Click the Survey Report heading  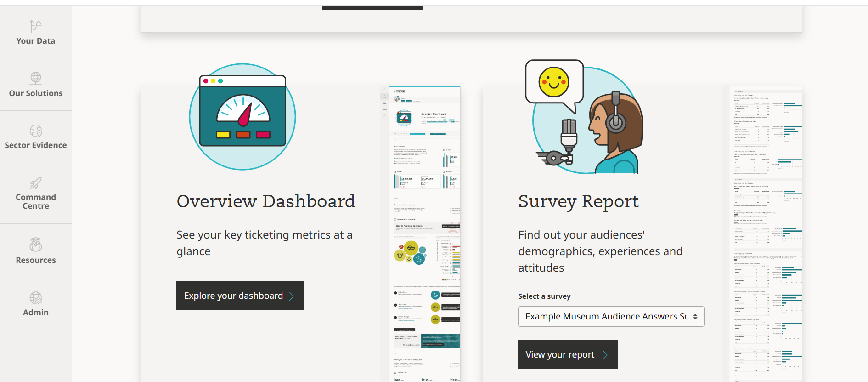coord(578,201)
